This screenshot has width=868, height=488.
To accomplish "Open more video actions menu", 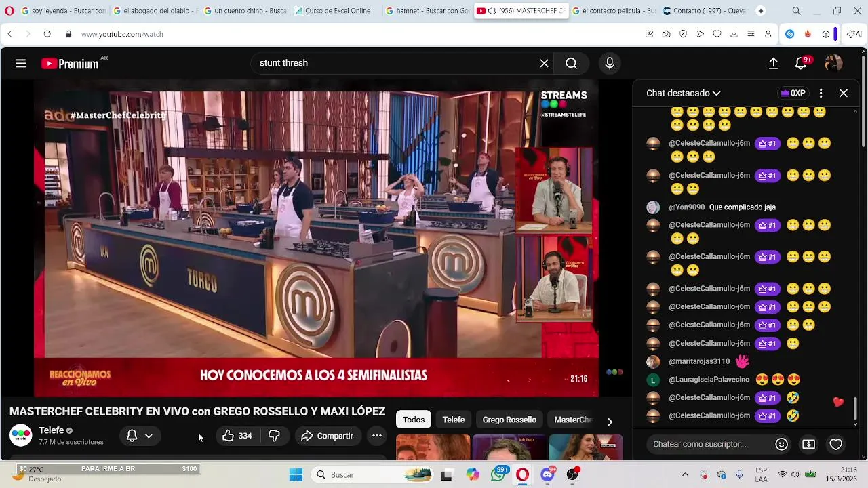I will point(377,436).
